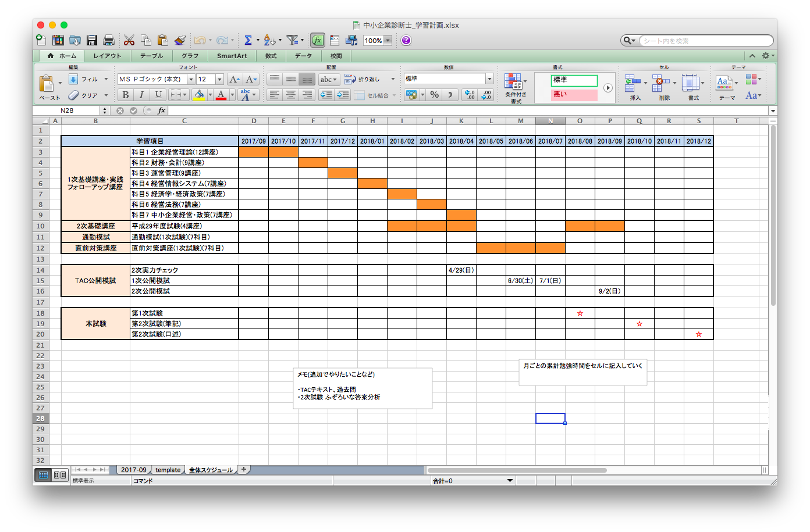The image size is (810, 532).
Task: Open the font size dropdown
Action: 219,79
